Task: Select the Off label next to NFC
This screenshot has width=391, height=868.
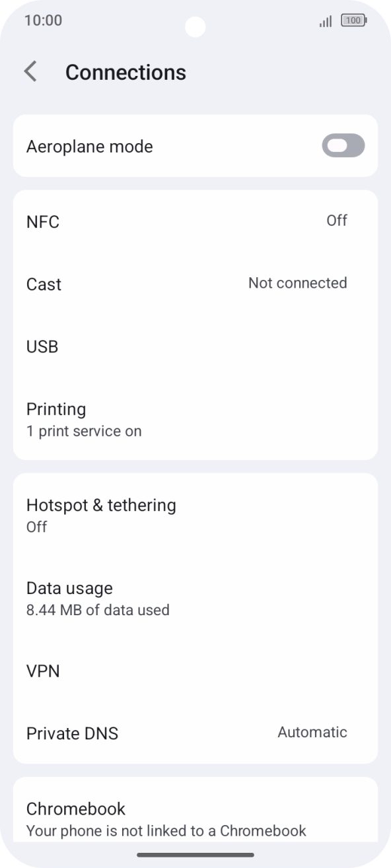Action: [x=337, y=220]
